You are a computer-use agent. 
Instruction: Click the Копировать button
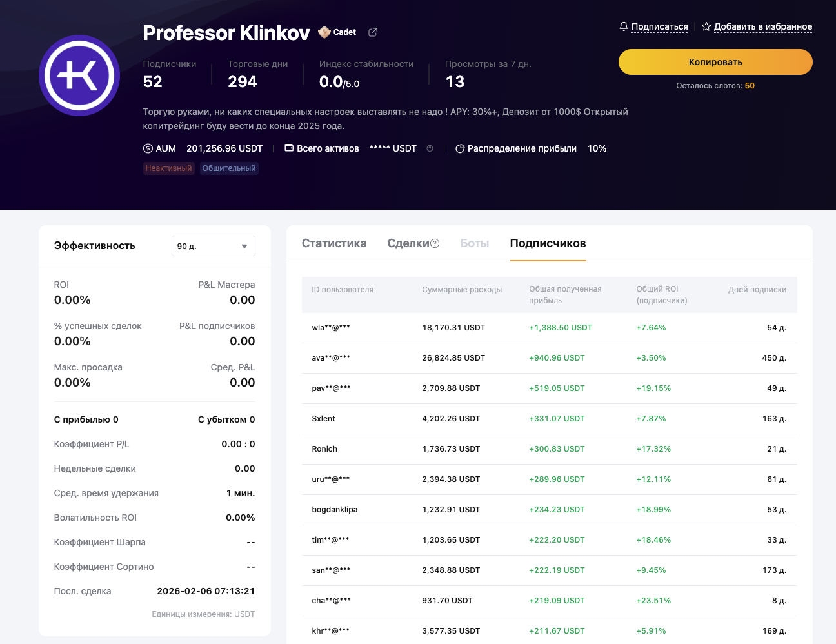click(x=715, y=62)
